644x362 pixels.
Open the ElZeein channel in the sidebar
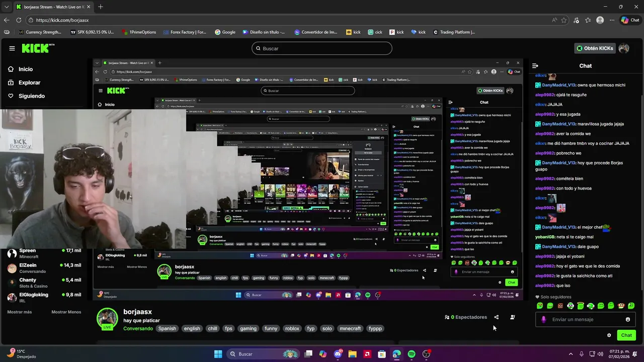tap(44, 268)
